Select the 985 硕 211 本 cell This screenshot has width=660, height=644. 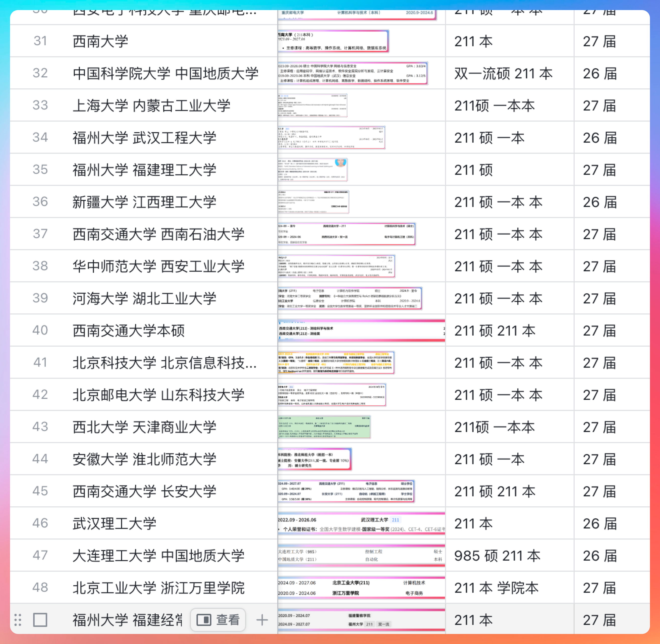click(x=497, y=556)
